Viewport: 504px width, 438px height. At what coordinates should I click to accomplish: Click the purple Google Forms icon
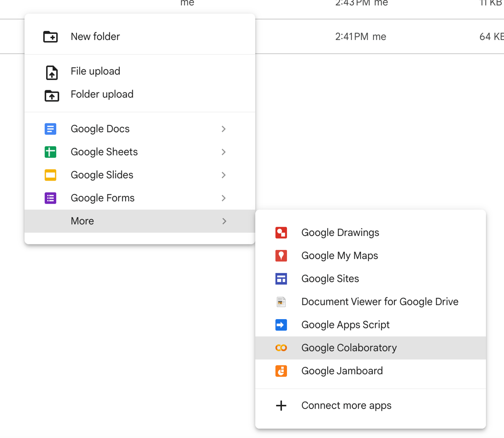[50, 198]
